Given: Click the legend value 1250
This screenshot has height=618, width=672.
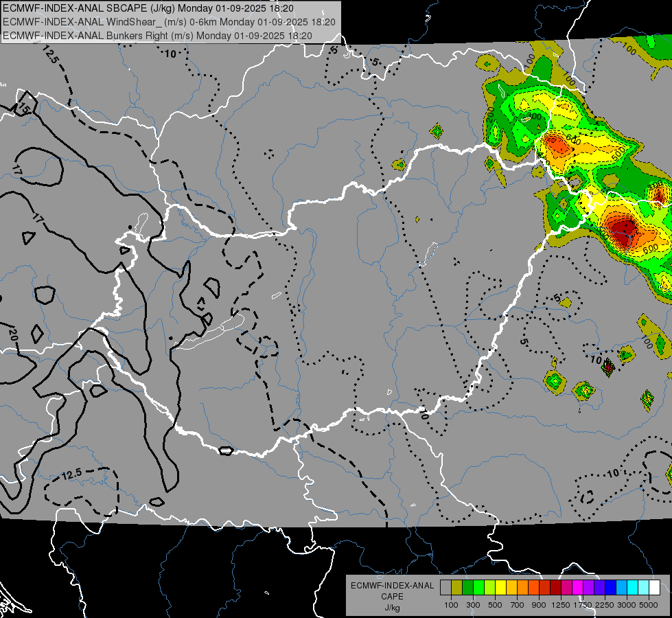Looking at the screenshot, I should (561, 605).
